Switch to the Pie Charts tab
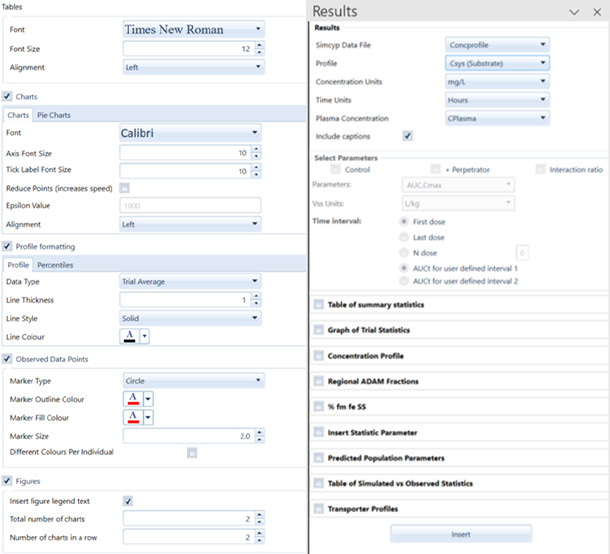 (x=54, y=115)
